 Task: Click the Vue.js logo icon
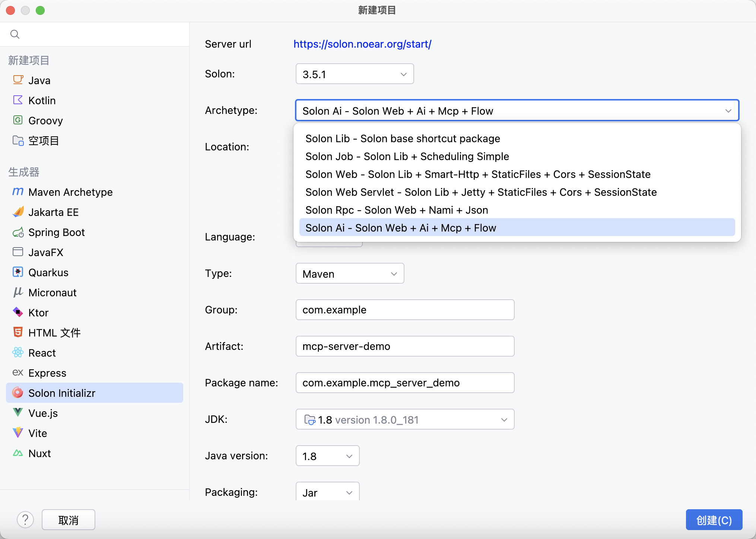tap(18, 412)
